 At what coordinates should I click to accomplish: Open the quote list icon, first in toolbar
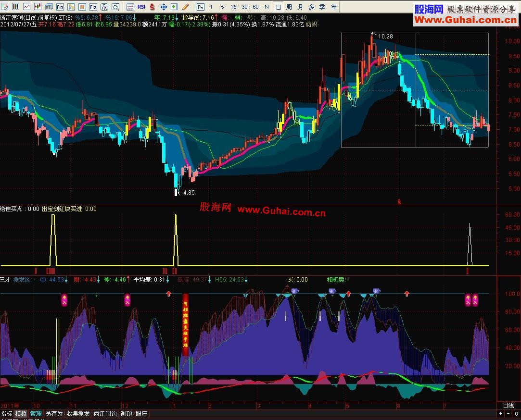(5, 7)
